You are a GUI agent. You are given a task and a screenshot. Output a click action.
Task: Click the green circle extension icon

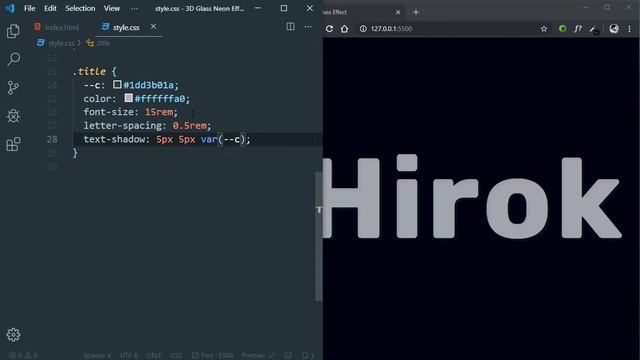pos(562,29)
